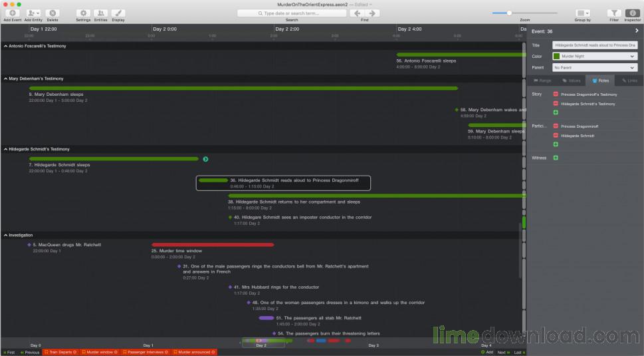Switch to the Roles tab in inspector

[600, 81]
